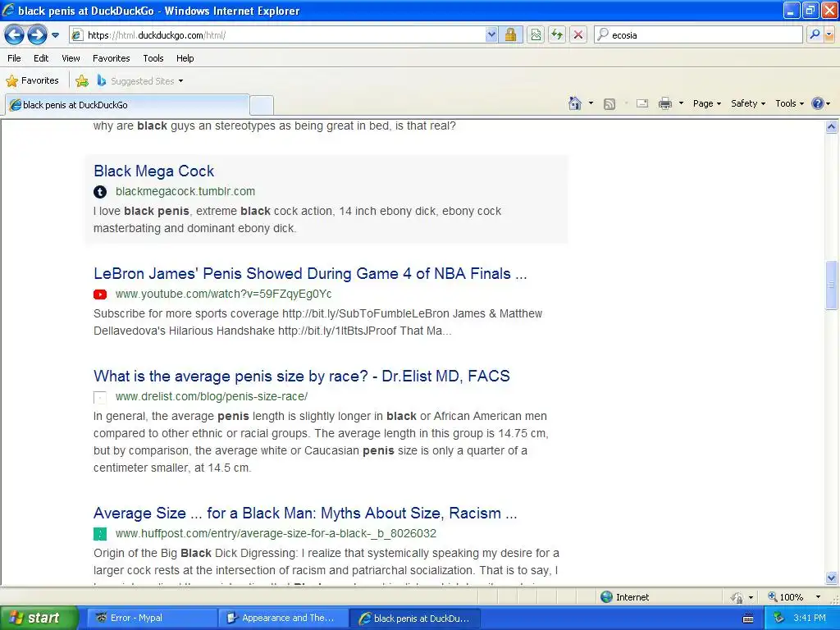This screenshot has width=840, height=630.
Task: Expand the zoom level dropdown arrow
Action: click(x=818, y=597)
